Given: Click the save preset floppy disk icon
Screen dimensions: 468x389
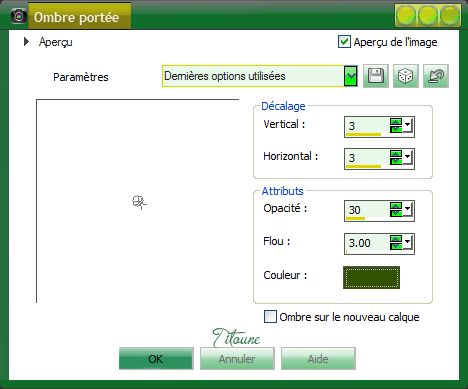Looking at the screenshot, I should point(376,76).
